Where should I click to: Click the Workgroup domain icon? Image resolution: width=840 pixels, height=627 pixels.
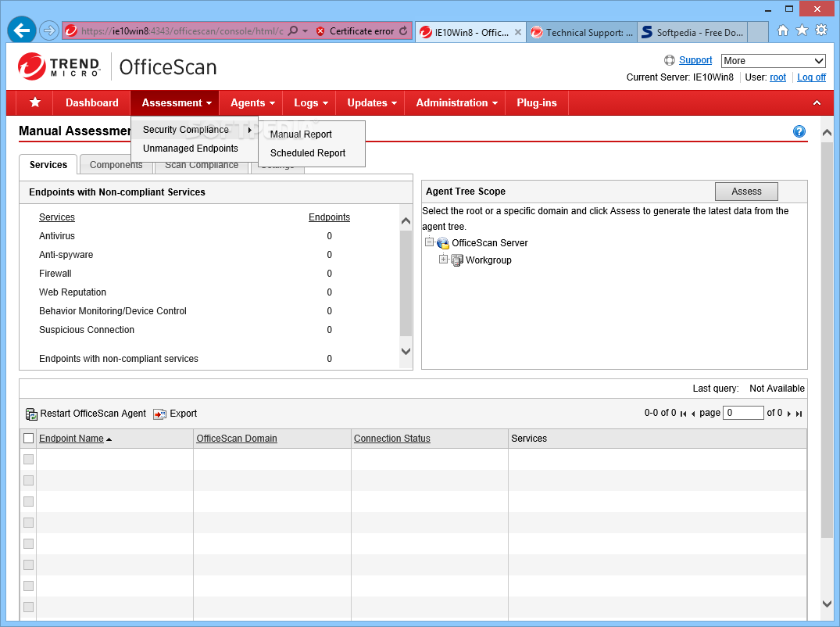point(457,260)
